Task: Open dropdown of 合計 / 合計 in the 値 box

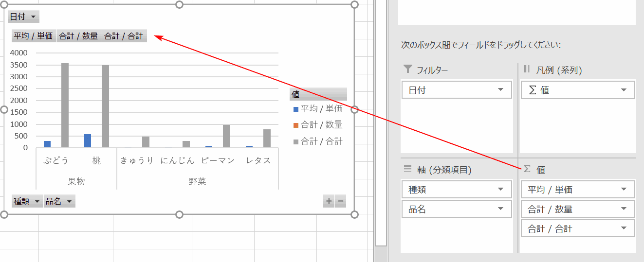Action: (x=624, y=228)
